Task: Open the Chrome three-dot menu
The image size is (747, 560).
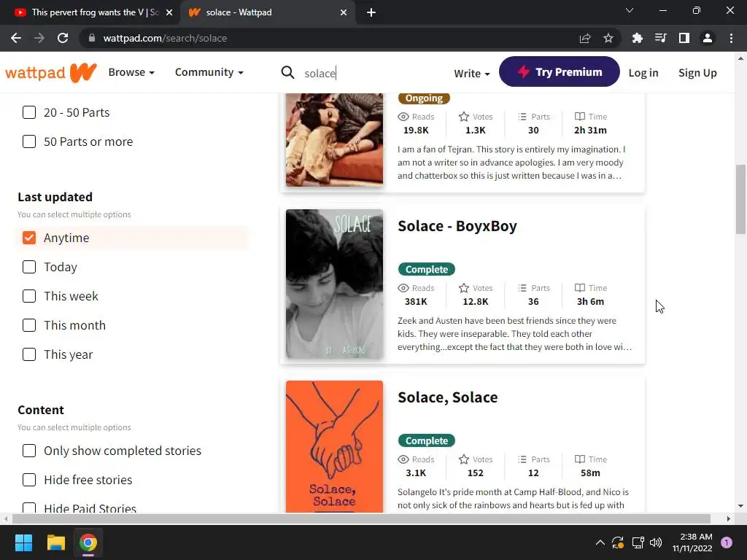Action: tap(731, 38)
